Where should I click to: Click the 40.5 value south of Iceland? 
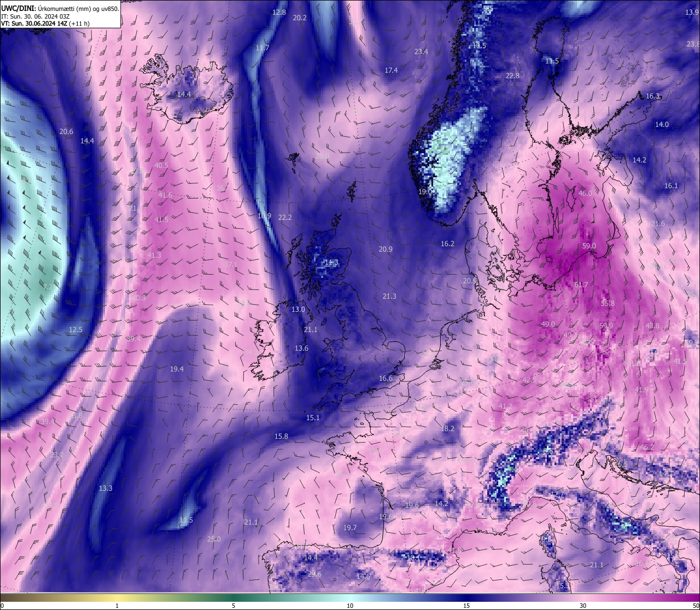[162, 165]
